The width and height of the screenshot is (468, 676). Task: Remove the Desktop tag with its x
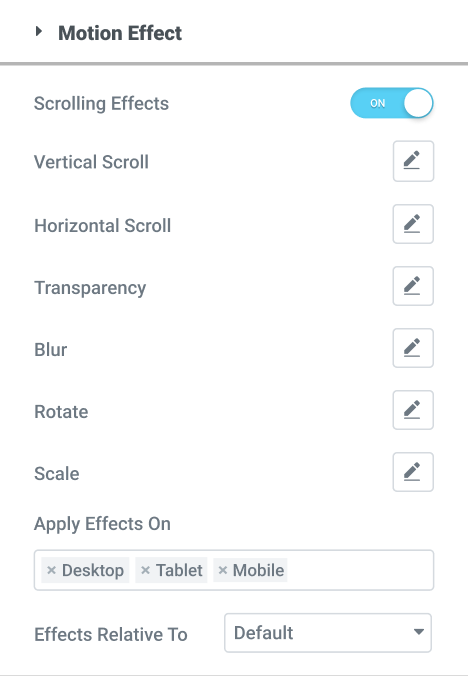(51, 570)
